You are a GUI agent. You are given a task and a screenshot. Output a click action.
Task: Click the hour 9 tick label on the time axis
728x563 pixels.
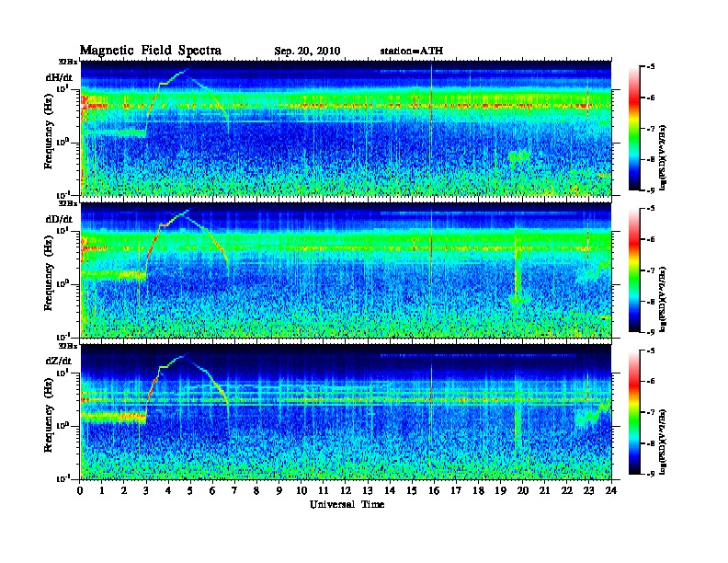click(279, 490)
